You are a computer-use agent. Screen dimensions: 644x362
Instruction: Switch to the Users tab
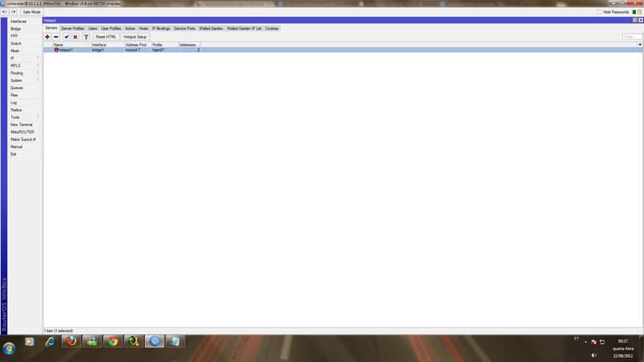click(93, 28)
